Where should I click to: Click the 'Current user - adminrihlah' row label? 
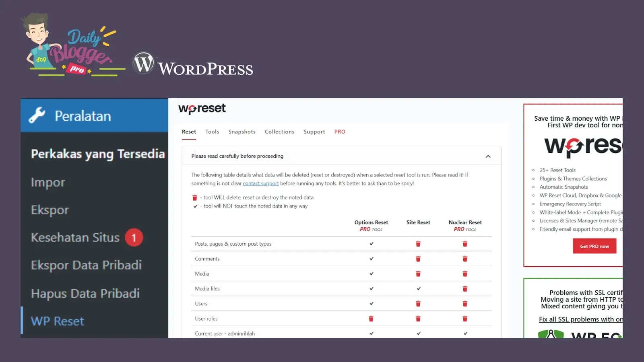pos(225,333)
